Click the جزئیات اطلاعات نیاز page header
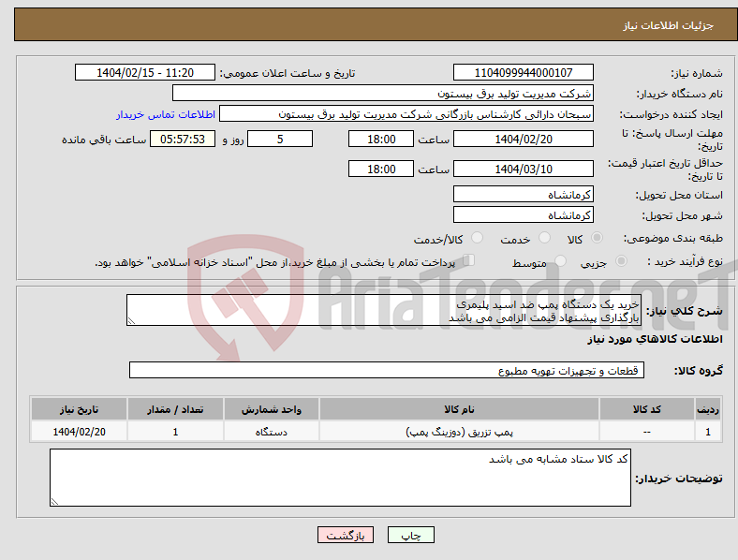This screenshot has height=560, width=738. pos(669,25)
